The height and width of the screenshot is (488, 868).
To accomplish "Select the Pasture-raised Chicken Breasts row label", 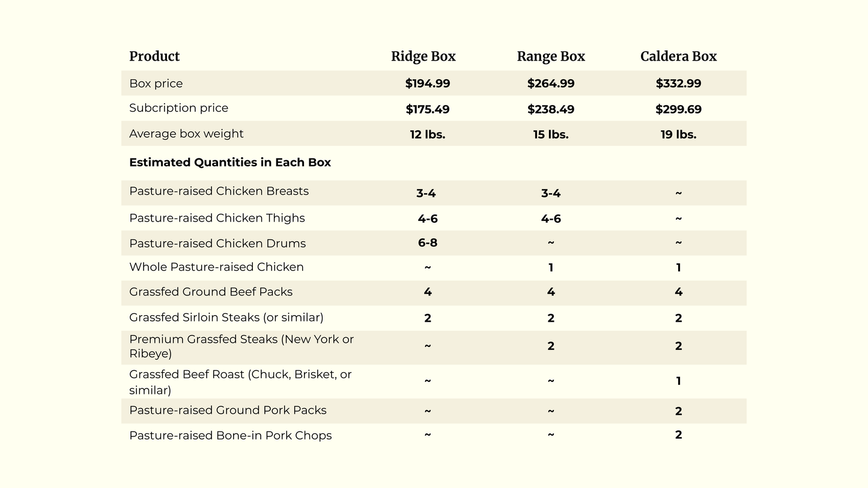I will coord(219,191).
